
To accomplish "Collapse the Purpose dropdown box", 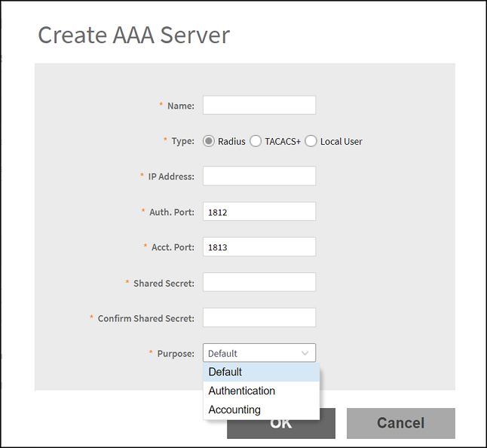I will click(x=259, y=353).
